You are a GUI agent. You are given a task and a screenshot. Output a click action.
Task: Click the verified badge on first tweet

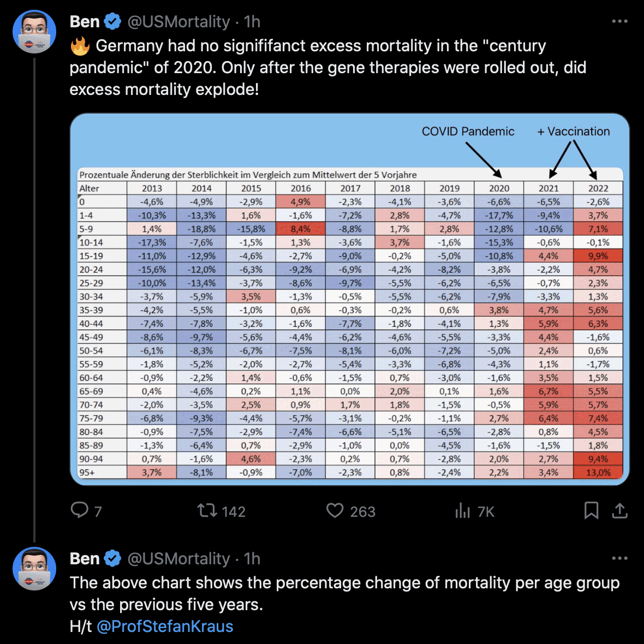tap(112, 21)
